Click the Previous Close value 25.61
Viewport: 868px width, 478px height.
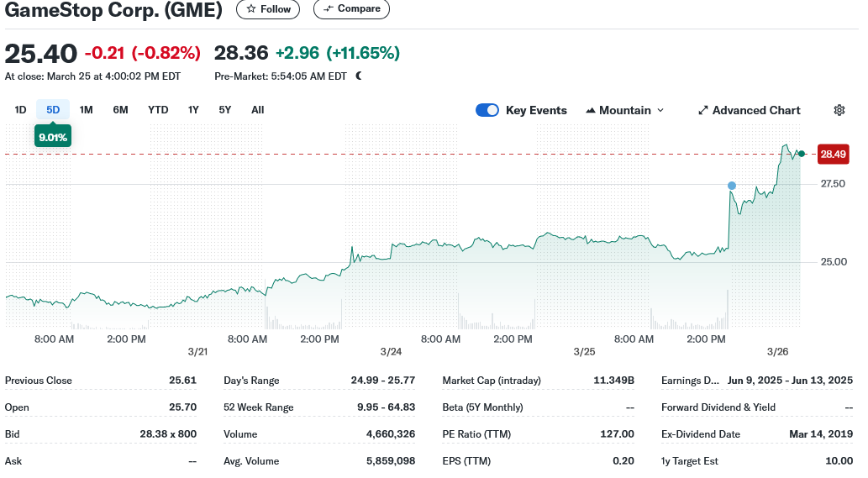pos(182,380)
